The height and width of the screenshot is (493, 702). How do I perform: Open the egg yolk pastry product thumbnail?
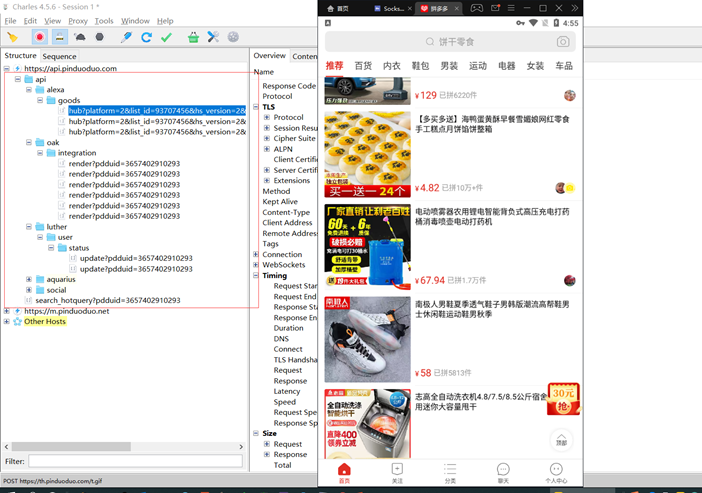[368, 154]
